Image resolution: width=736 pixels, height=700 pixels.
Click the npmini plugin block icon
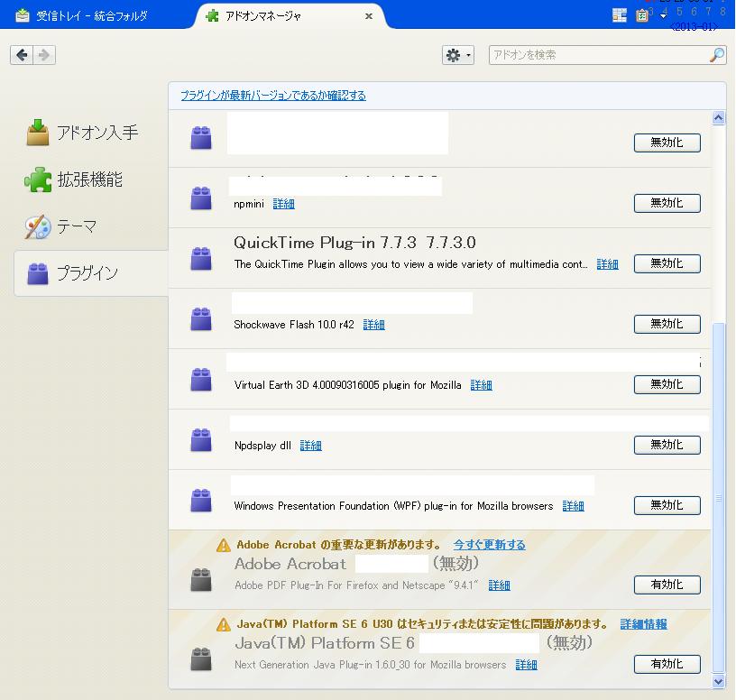point(201,198)
